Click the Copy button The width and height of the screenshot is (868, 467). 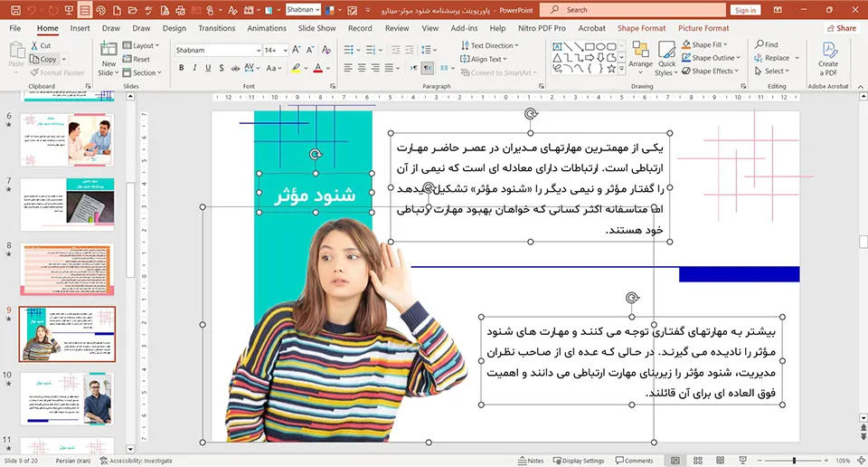point(43,59)
